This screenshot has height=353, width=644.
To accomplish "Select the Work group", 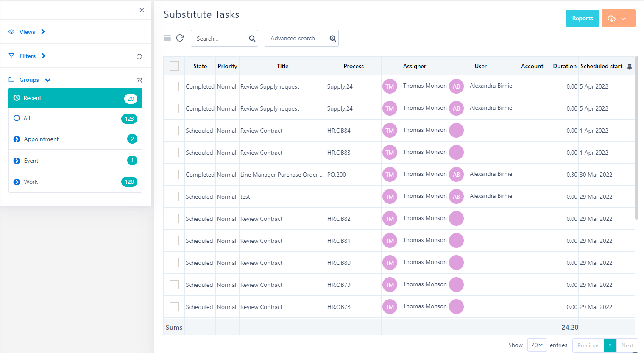I will pyautogui.click(x=75, y=182).
